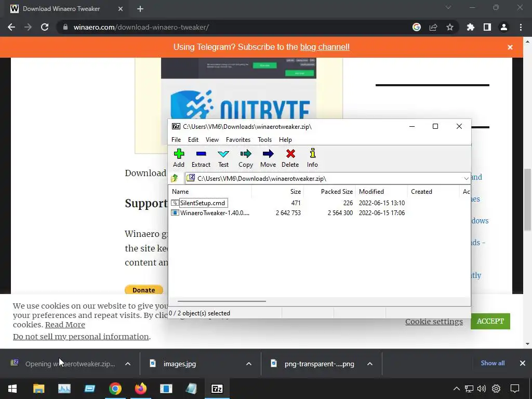Click the 7-Zip path address field
The image size is (532, 399).
[x=324, y=179]
